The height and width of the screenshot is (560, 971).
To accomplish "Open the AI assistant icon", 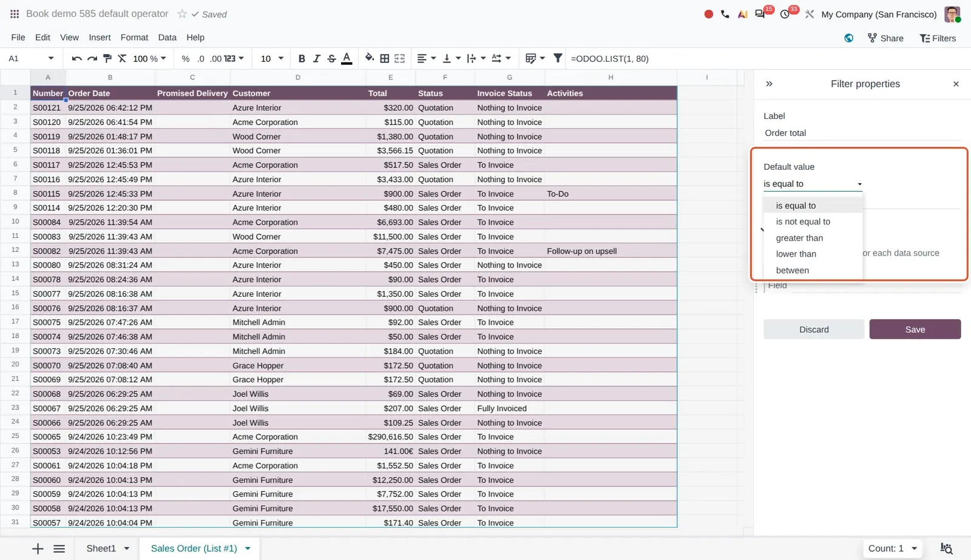I will (742, 14).
